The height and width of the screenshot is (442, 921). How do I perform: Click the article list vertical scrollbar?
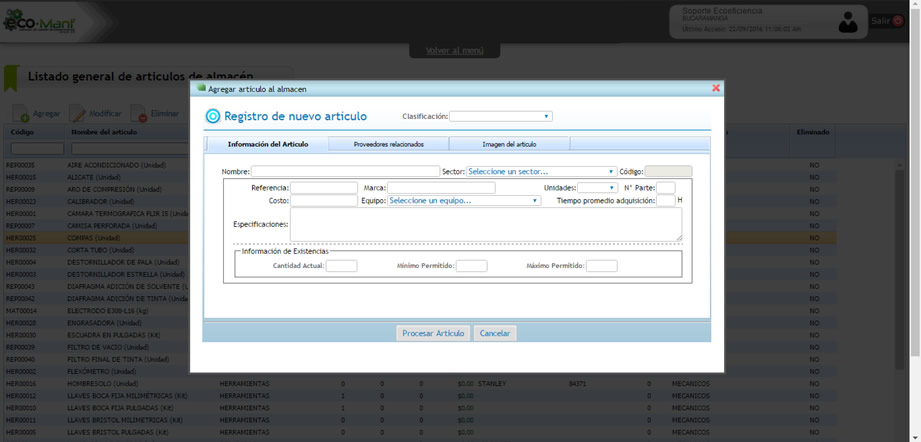[899, 270]
